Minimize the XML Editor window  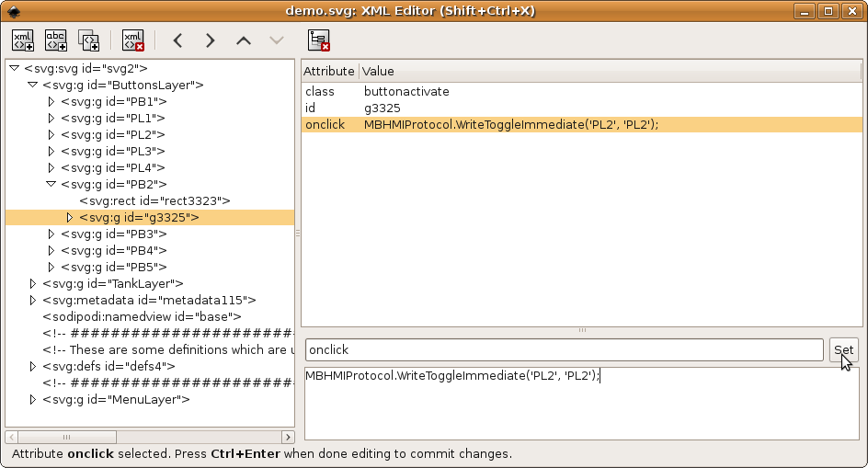(805, 11)
